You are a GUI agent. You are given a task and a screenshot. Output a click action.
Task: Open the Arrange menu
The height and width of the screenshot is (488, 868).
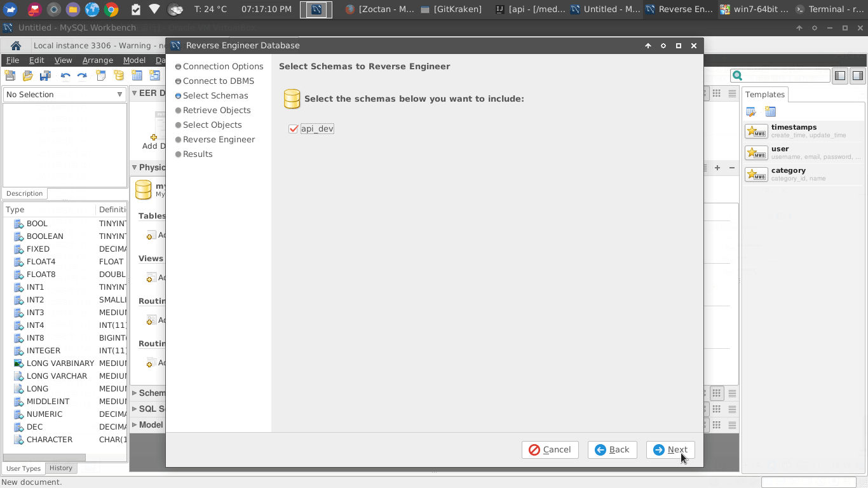pyautogui.click(x=97, y=60)
